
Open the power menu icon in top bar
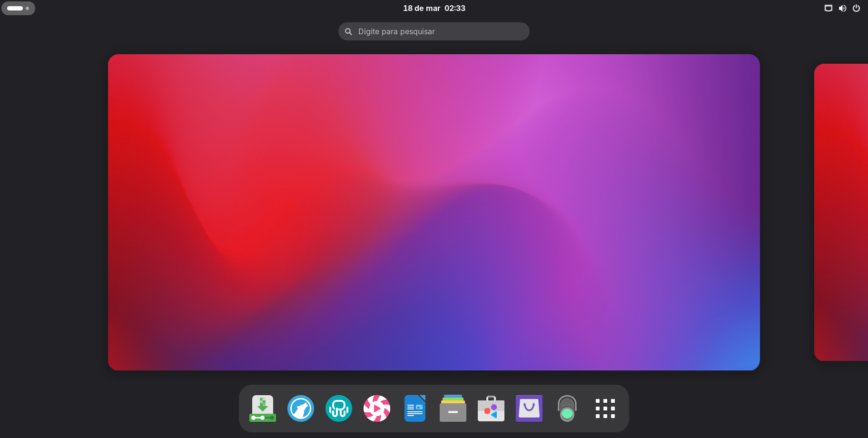pos(856,8)
